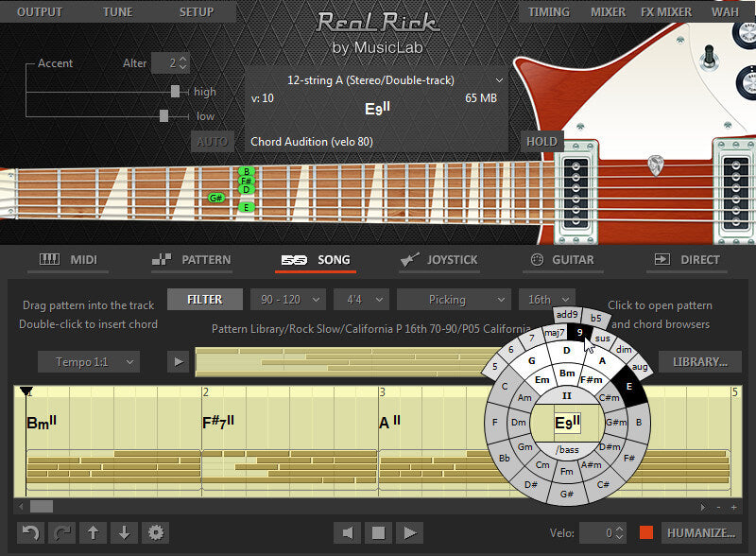
Task: Click the Accent high slider handle
Action: pyautogui.click(x=175, y=92)
